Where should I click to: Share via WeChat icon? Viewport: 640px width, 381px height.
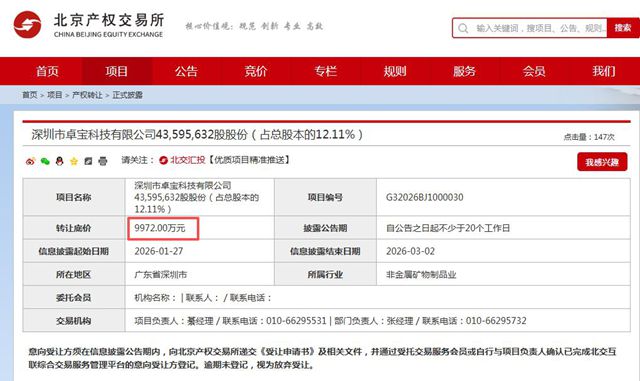tap(45, 161)
